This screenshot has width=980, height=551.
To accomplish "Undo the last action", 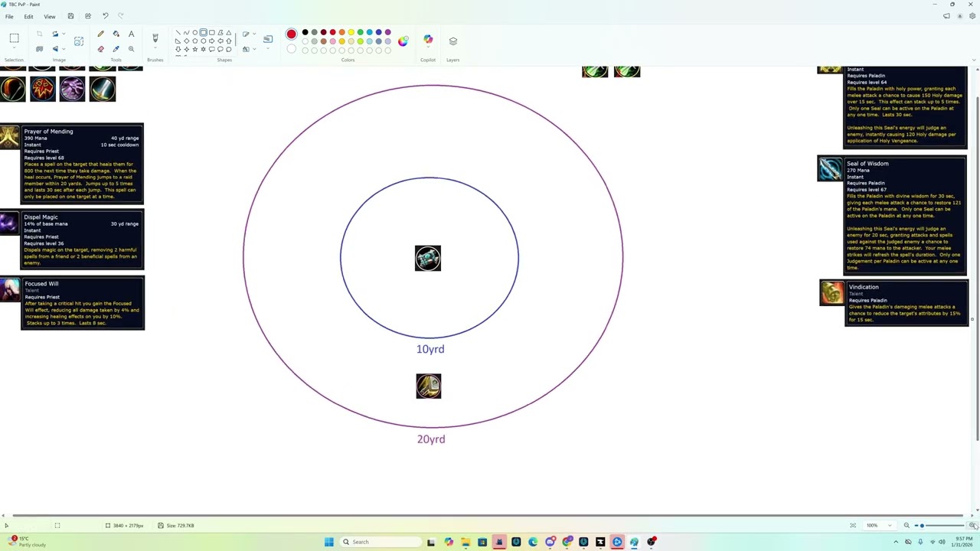I will (x=105, y=16).
